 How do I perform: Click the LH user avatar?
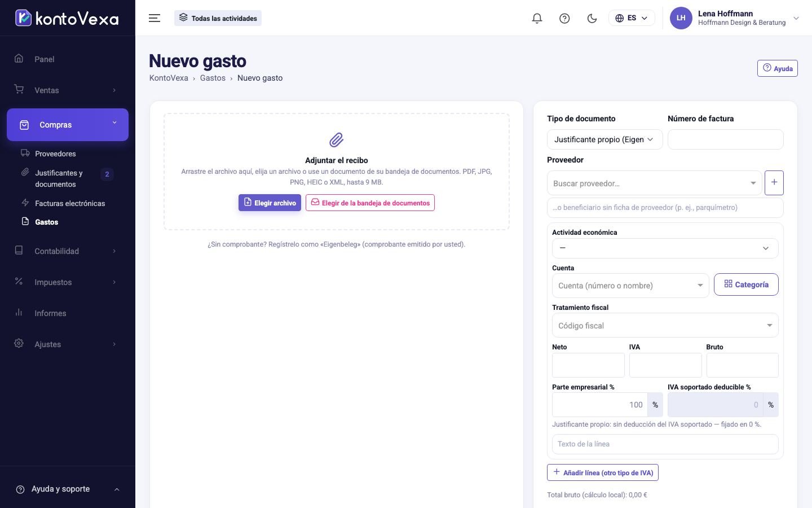tap(681, 18)
